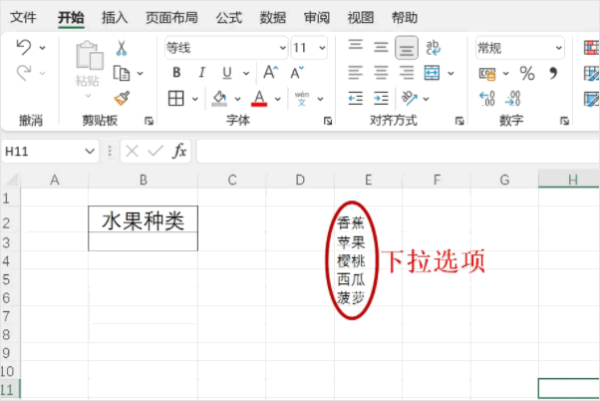Click the phonetic guide wén icon
The height and width of the screenshot is (401, 600).
[x=302, y=98]
